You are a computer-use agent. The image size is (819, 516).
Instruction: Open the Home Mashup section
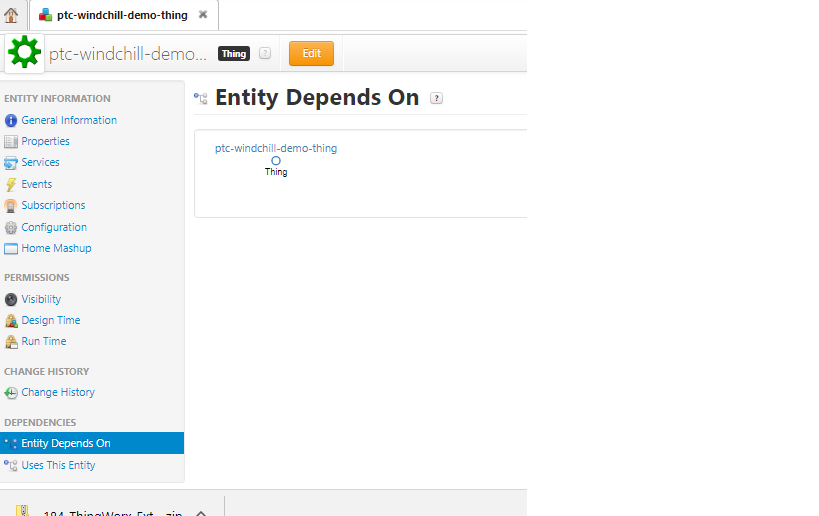point(56,248)
